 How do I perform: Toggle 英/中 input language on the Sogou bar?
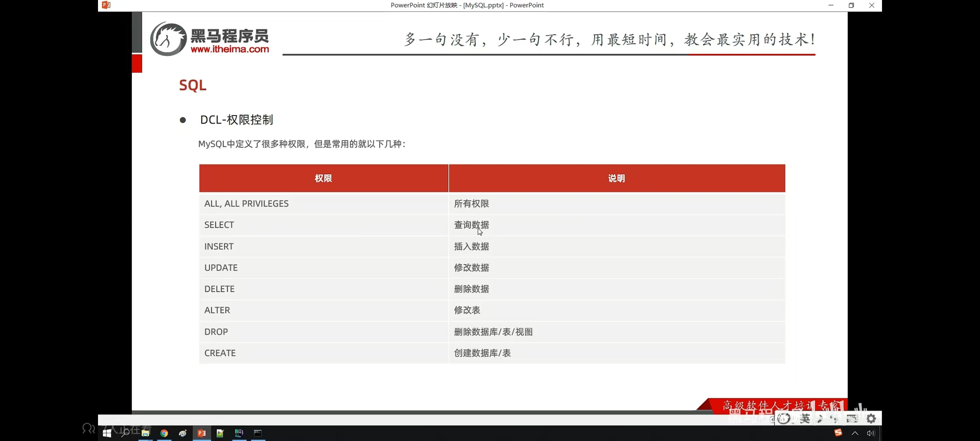coord(805,419)
